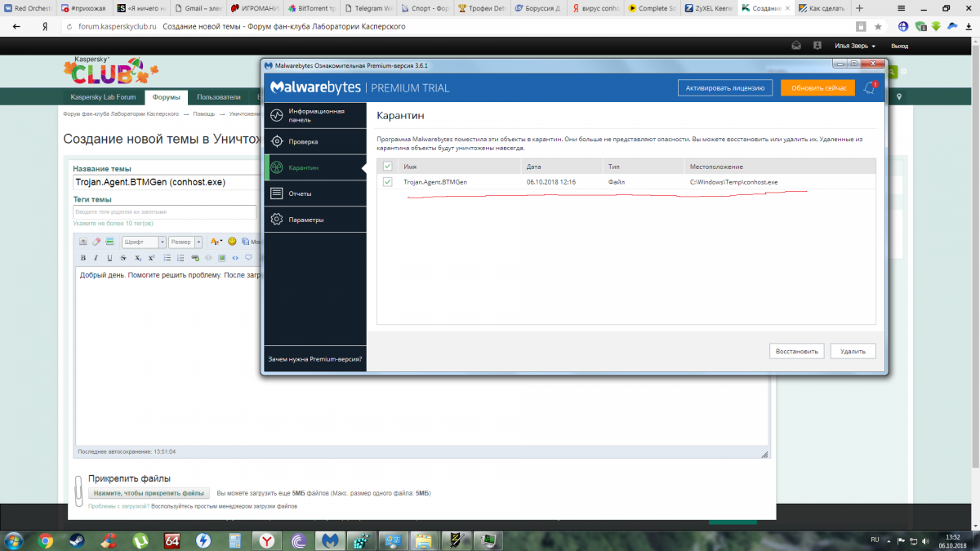Screen dimensions: 980x551
Task: Click eraser remove-formatting icon in editor
Action: tap(96, 242)
